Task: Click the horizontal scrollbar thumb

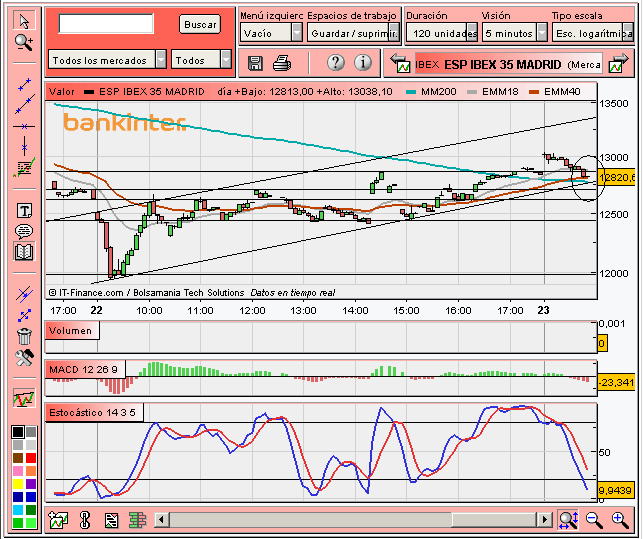Action: pos(494,520)
